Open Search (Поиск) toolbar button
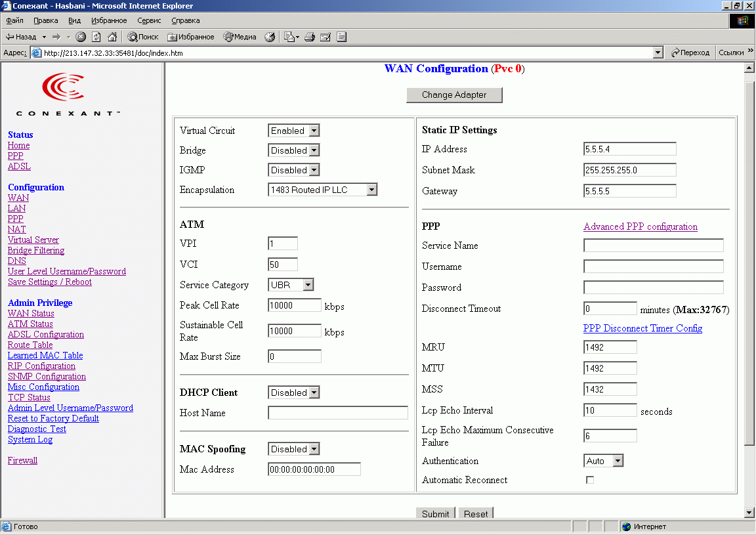Image resolution: width=756 pixels, height=535 pixels. pyautogui.click(x=143, y=37)
